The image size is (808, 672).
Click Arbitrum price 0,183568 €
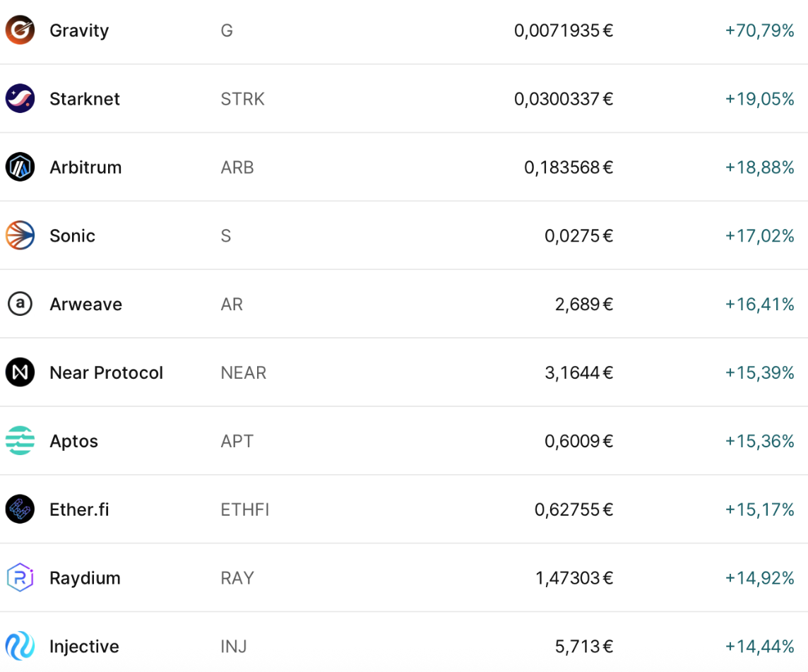[x=569, y=167]
